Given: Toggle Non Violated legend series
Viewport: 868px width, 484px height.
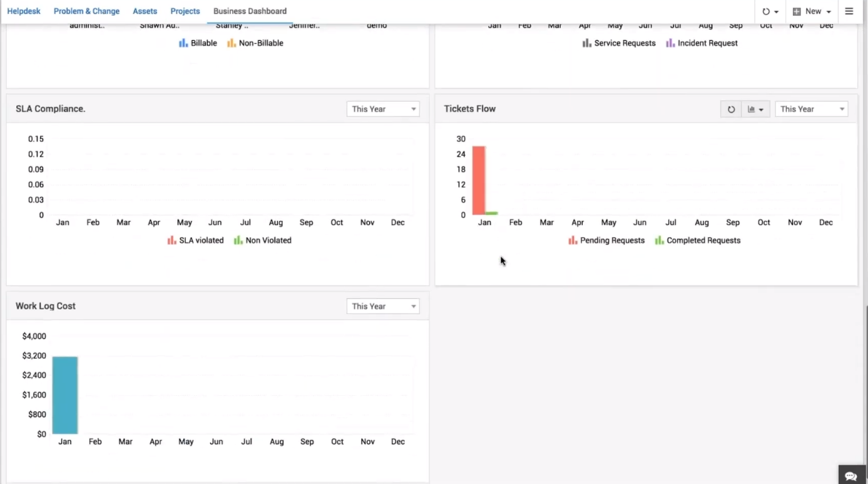Looking at the screenshot, I should 262,240.
